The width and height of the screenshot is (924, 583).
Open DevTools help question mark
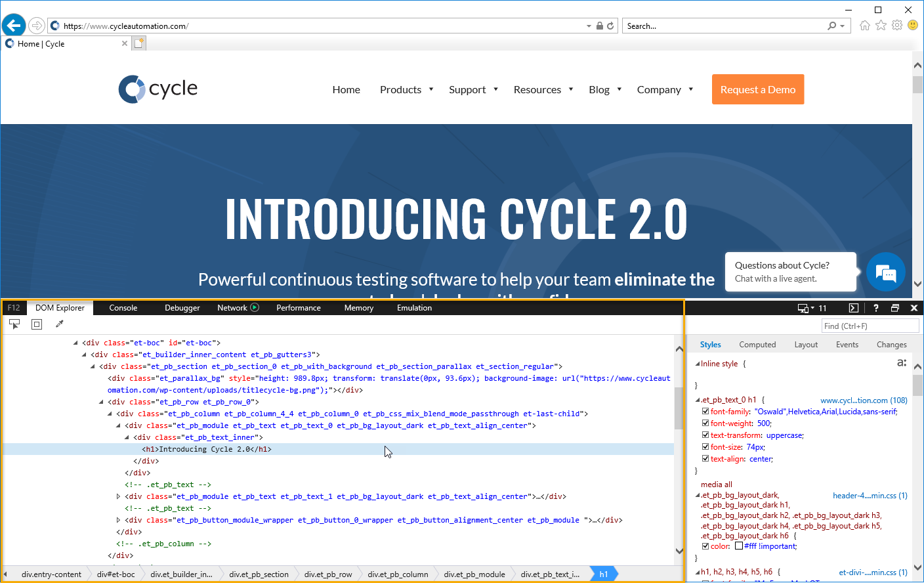pyautogui.click(x=875, y=308)
